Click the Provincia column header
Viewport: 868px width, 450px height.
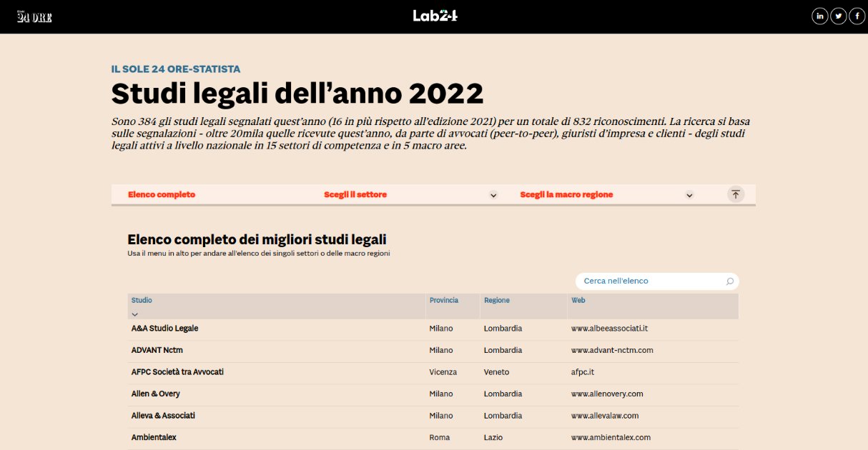(x=444, y=301)
